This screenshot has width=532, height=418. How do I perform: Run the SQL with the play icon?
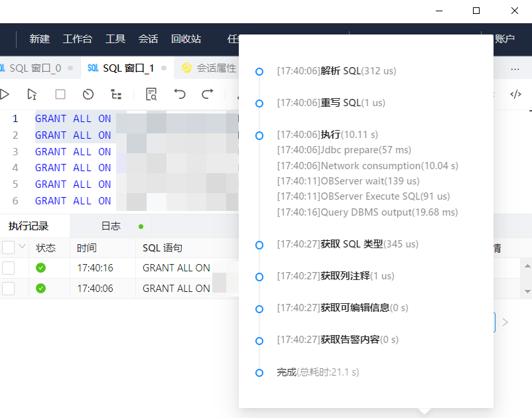coord(5,94)
